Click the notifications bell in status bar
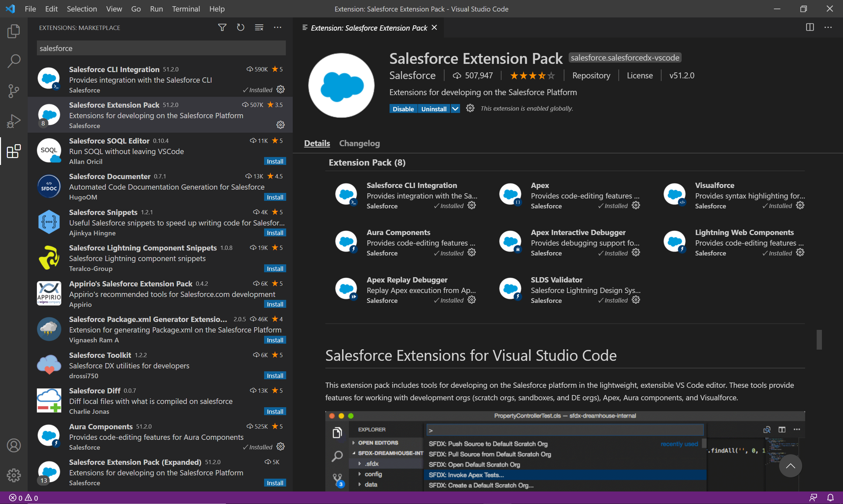Image resolution: width=843 pixels, height=504 pixels. coord(830,498)
